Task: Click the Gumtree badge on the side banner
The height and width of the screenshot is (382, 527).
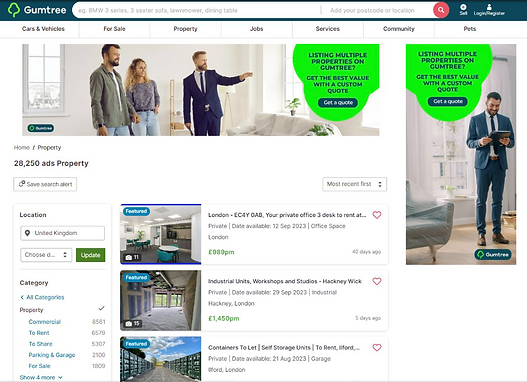Action: (x=493, y=254)
